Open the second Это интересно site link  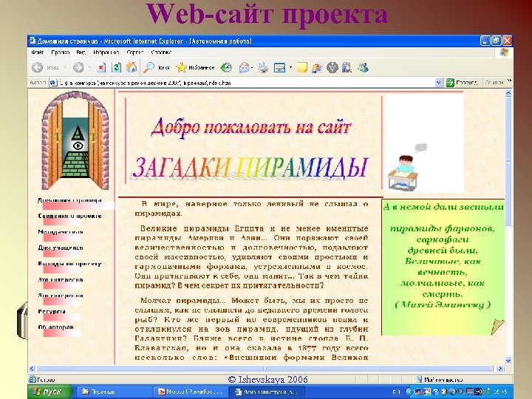(61, 296)
